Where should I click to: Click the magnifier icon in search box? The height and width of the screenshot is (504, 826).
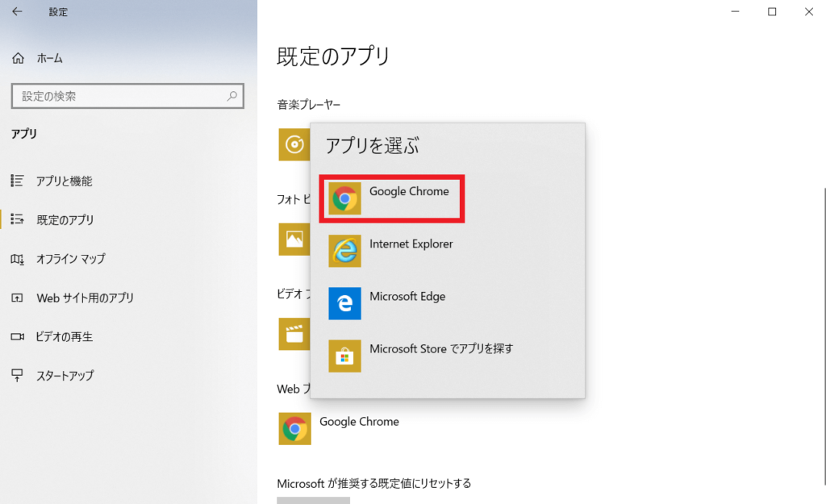pyautogui.click(x=232, y=96)
